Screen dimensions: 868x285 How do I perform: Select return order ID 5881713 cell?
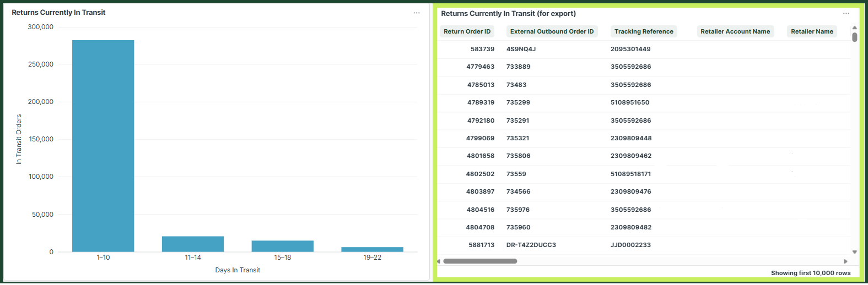481,245
